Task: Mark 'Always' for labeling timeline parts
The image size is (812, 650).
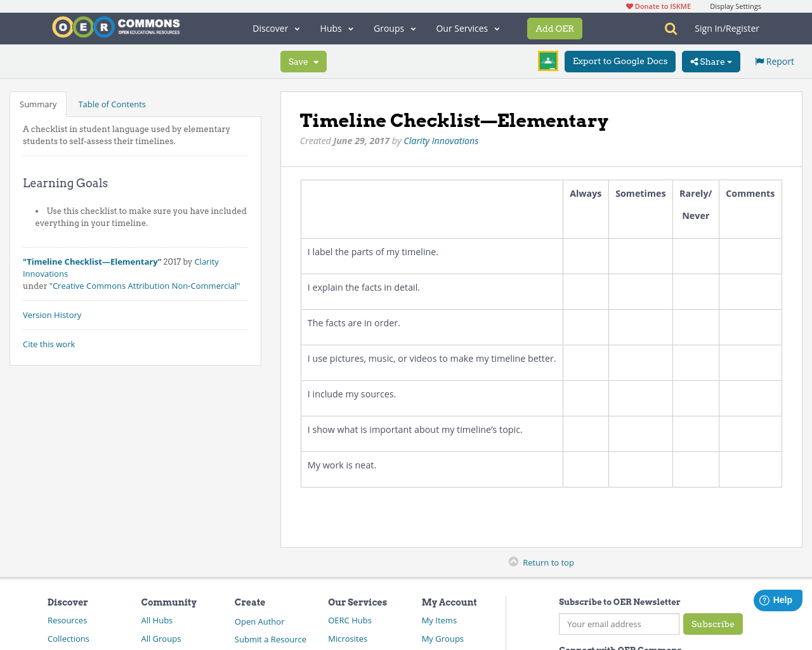Action: [x=586, y=256]
